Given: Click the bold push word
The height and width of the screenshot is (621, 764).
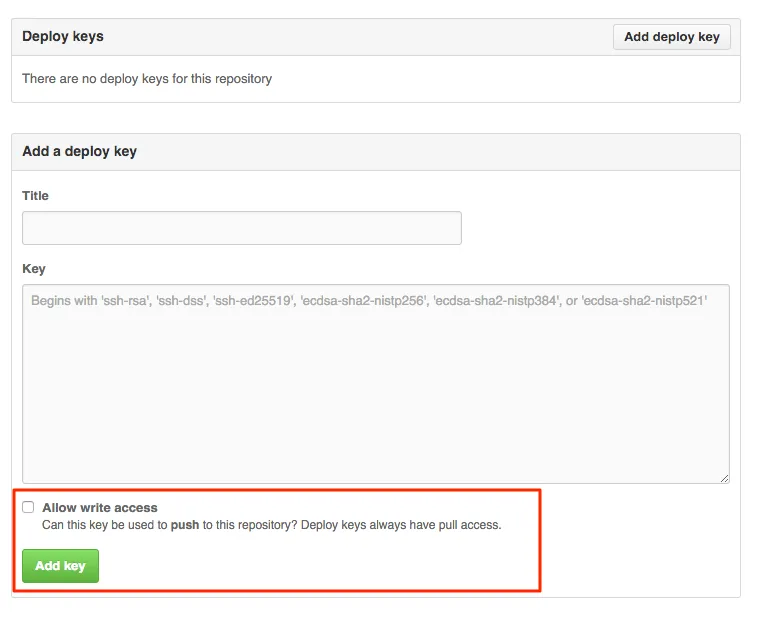Looking at the screenshot, I should click(185, 525).
